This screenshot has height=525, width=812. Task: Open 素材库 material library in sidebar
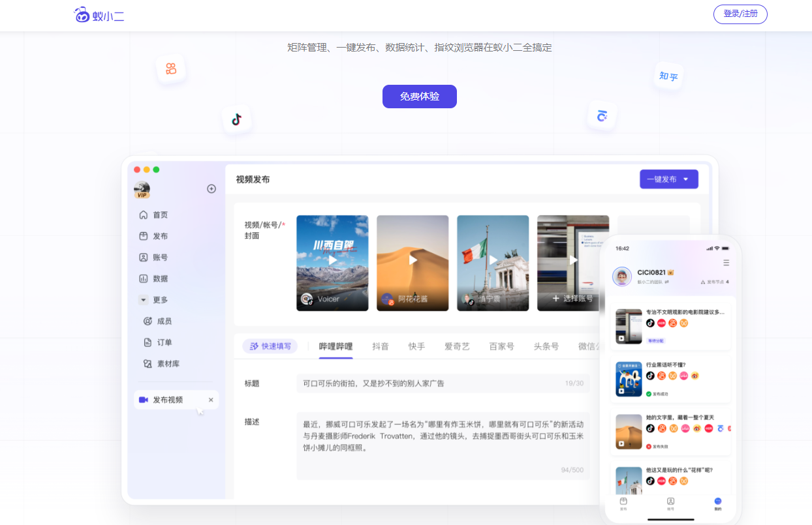pyautogui.click(x=168, y=363)
